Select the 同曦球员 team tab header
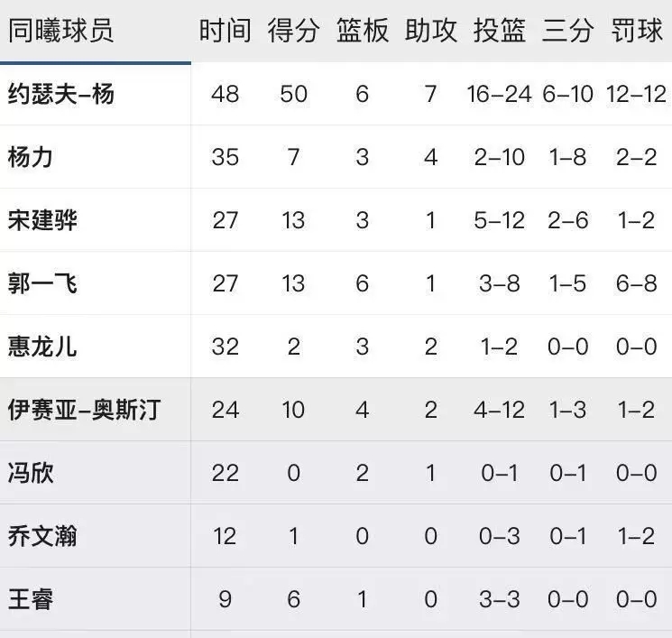The height and width of the screenshot is (638, 672). [x=60, y=31]
